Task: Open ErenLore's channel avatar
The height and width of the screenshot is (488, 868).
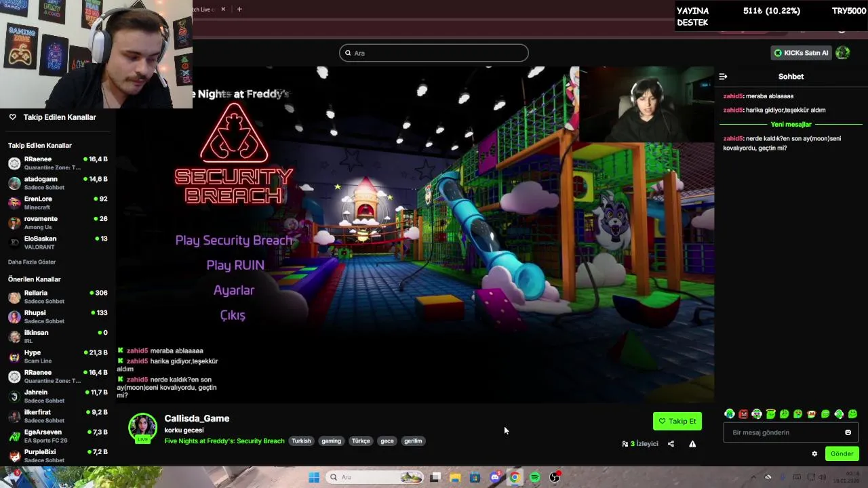Action: tap(14, 203)
